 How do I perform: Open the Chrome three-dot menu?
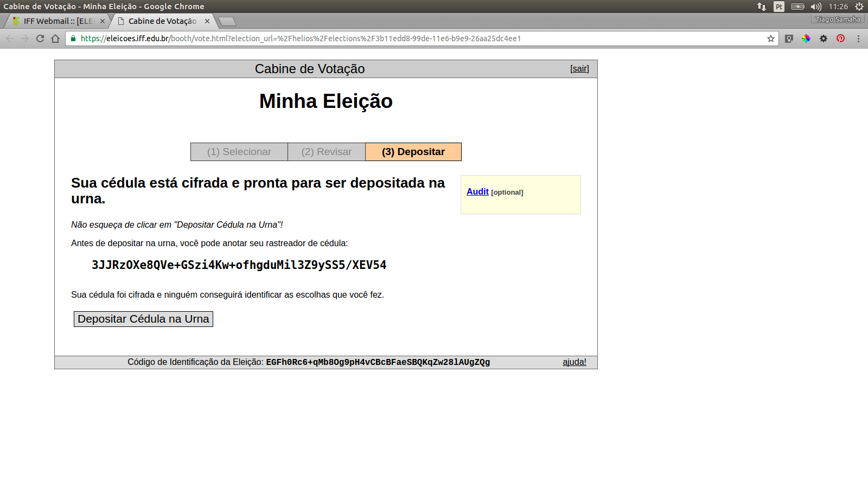tap(858, 38)
